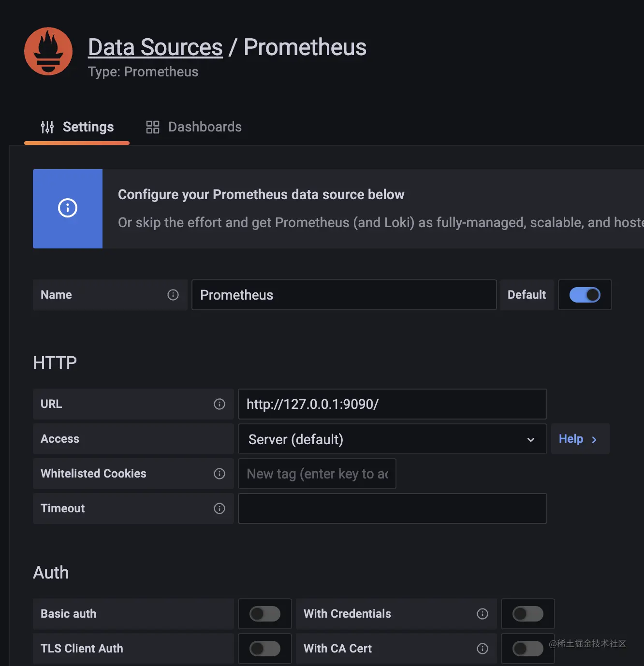Turn off the Default data source toggle
644x666 pixels.
(x=585, y=295)
